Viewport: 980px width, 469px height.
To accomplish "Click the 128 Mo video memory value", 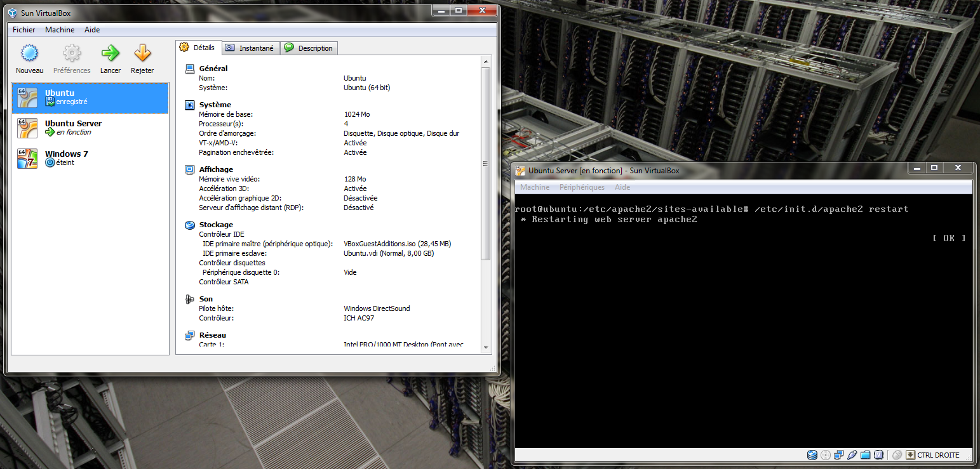I will coord(354,179).
